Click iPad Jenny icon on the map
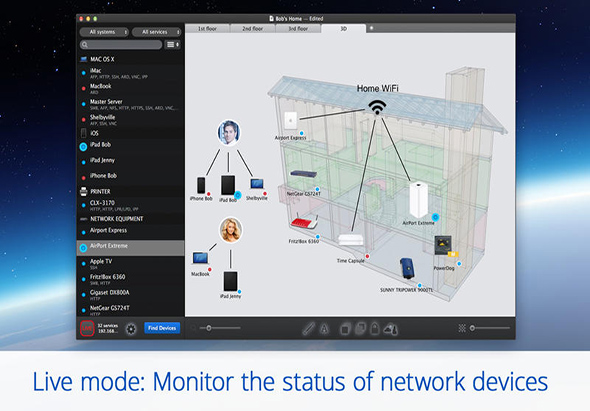The height and width of the screenshot is (411, 590). (231, 282)
